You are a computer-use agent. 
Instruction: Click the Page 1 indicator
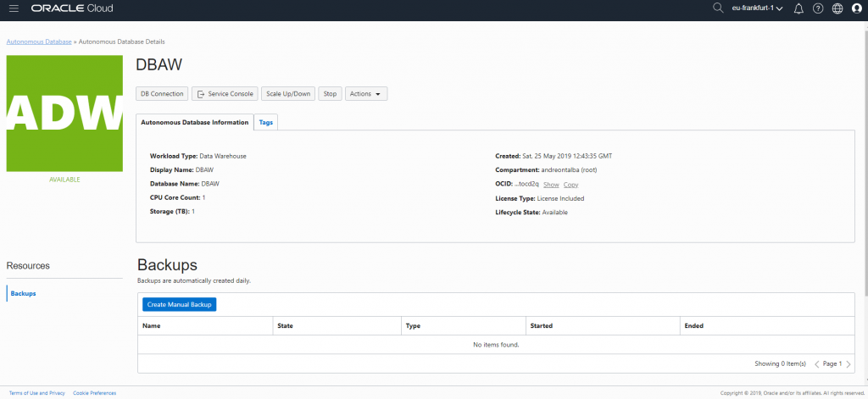pos(832,364)
